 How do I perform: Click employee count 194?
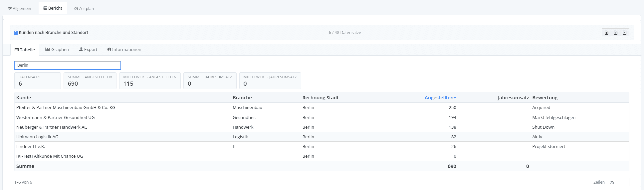tap(452, 117)
